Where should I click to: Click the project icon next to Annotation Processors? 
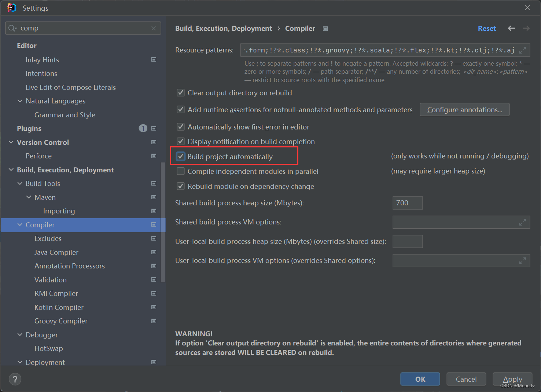pyautogui.click(x=154, y=266)
